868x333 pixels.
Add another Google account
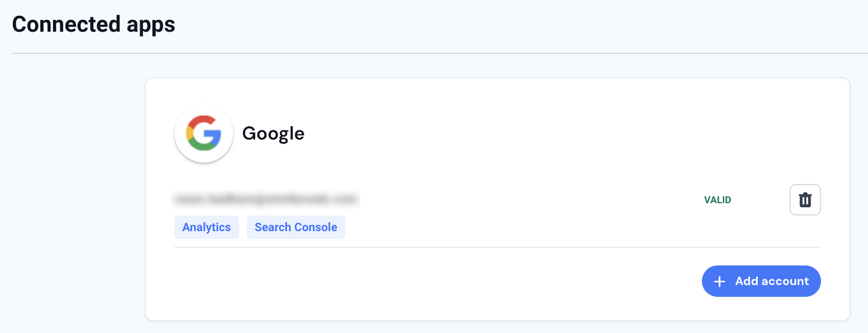761,281
